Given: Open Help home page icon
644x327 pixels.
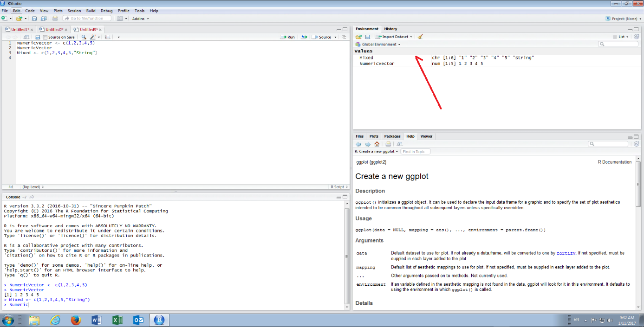Looking at the screenshot, I should point(377,144).
